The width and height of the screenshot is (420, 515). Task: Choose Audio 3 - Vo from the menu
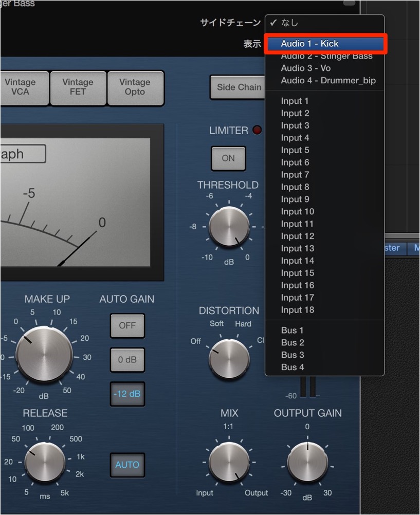(325, 68)
